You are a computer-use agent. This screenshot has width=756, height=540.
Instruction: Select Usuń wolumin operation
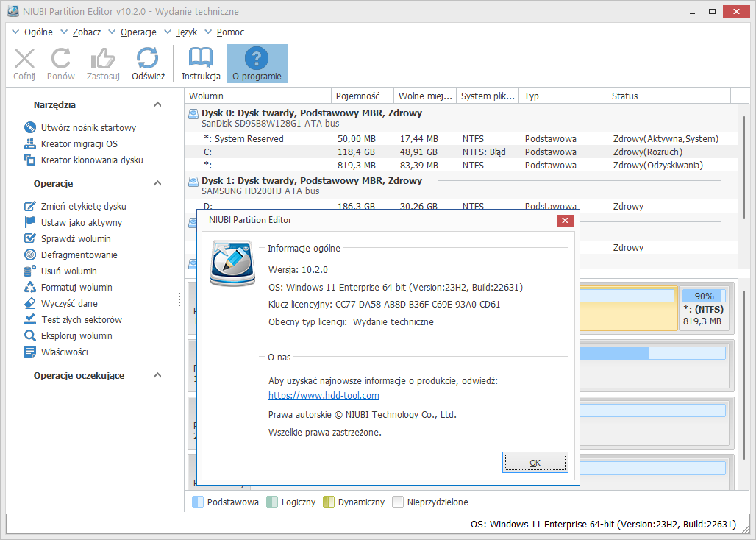click(x=60, y=271)
